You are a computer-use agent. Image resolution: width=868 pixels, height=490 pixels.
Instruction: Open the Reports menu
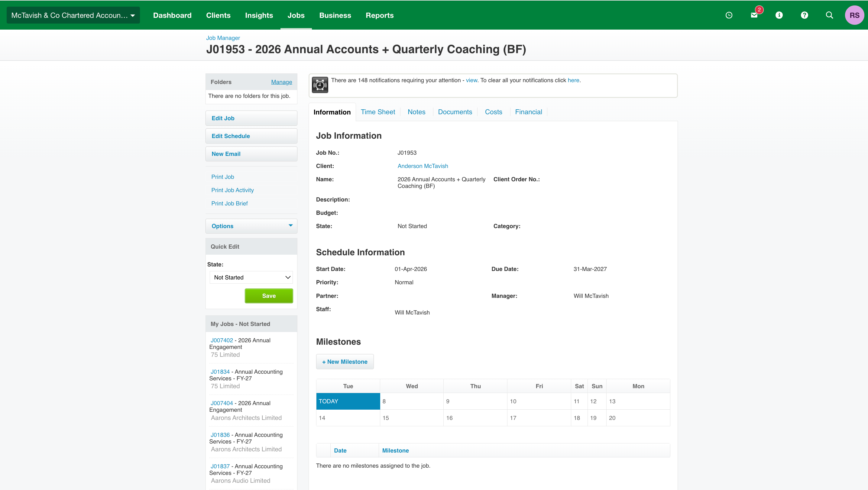tap(379, 15)
